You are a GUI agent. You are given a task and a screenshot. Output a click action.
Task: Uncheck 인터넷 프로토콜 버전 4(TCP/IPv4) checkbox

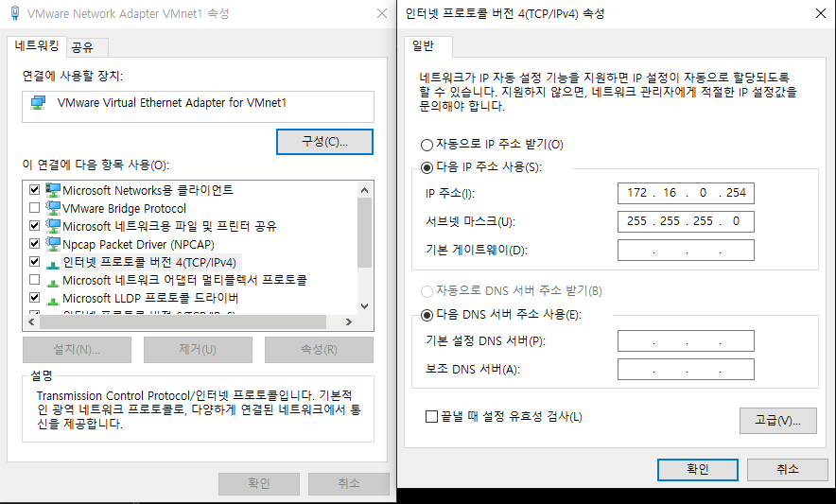(35, 261)
